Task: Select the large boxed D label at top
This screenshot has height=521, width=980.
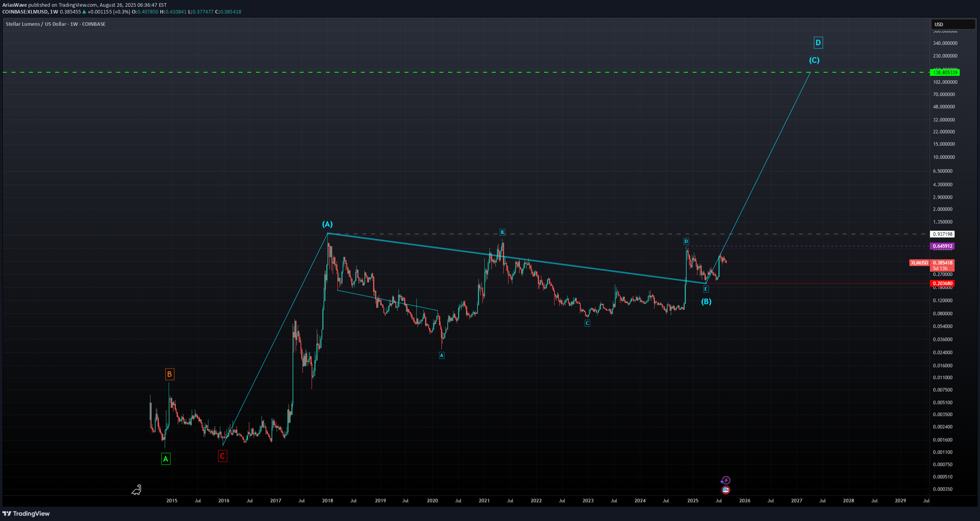Action: point(818,42)
